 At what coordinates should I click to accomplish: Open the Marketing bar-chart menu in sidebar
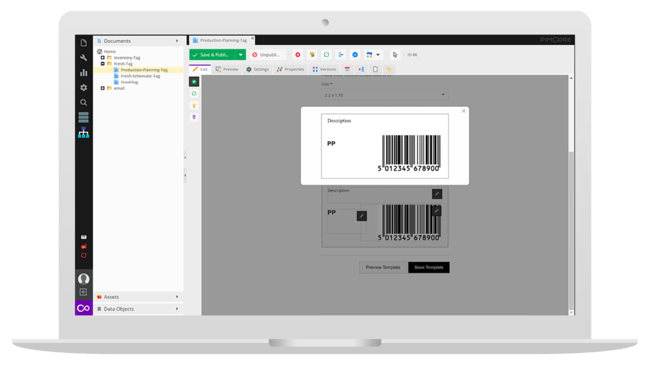pyautogui.click(x=83, y=73)
